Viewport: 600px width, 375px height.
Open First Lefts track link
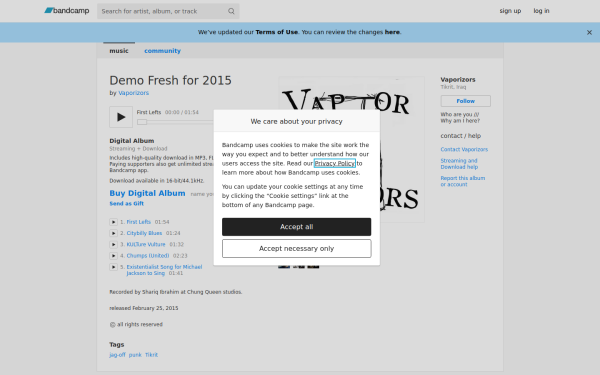coord(139,222)
